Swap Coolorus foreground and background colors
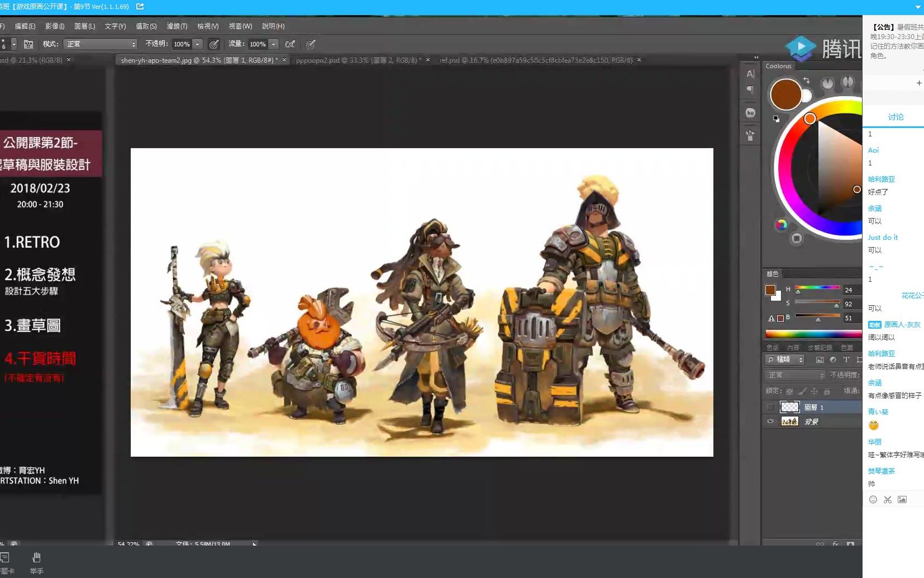924x578 pixels. pyautogui.click(x=806, y=81)
